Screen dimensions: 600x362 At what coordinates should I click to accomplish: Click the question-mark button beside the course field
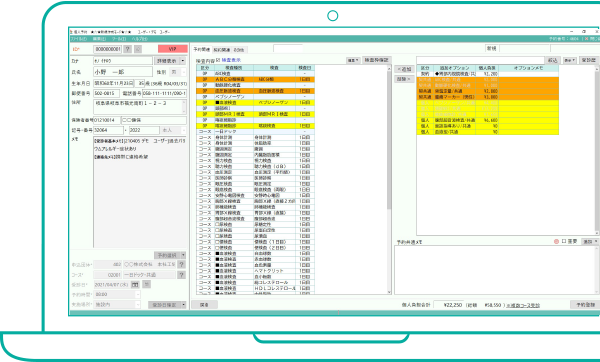(x=182, y=275)
